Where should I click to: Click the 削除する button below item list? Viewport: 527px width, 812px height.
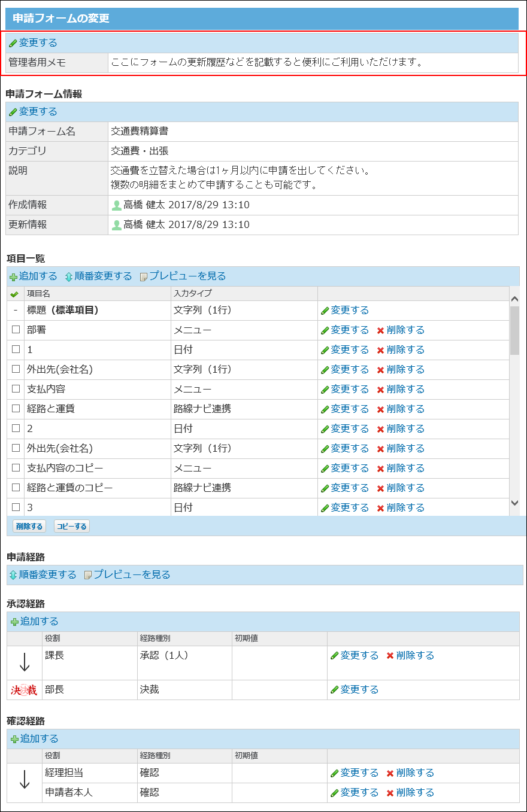pos(29,527)
